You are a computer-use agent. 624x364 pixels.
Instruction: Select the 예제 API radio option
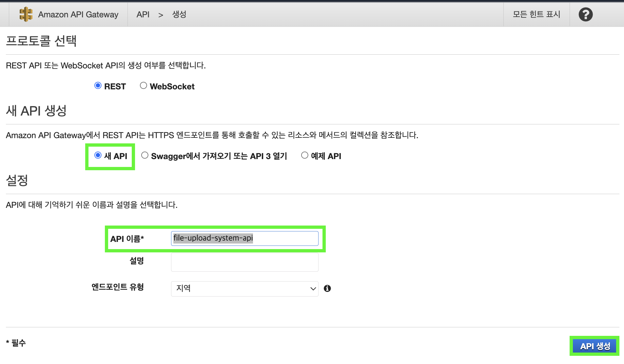(x=304, y=155)
